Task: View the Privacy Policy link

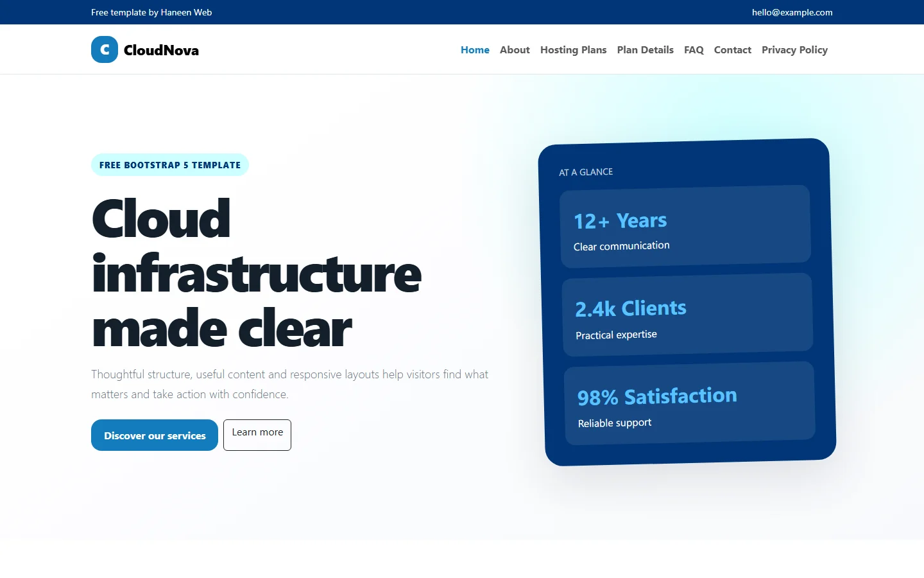Action: click(x=794, y=49)
